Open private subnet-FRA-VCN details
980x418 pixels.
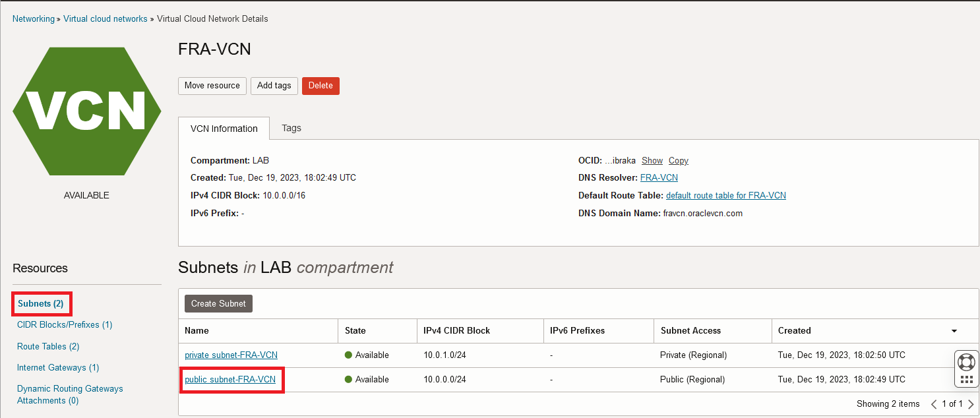pos(231,355)
